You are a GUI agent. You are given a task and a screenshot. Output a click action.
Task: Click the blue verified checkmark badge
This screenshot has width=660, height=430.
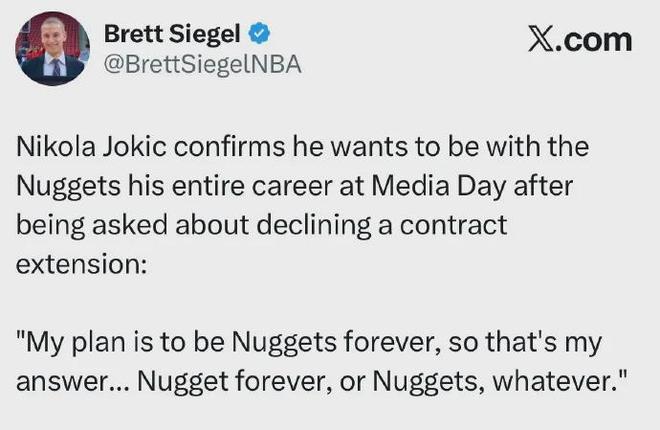[x=258, y=33]
